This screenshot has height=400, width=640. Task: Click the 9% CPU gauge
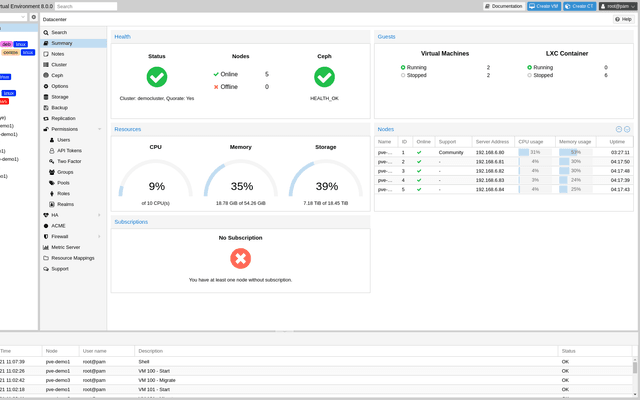(156, 180)
